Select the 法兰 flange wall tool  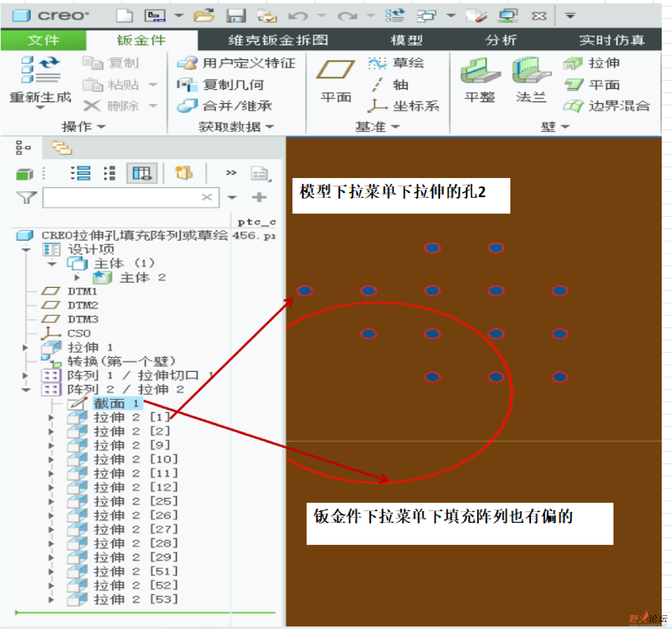click(x=531, y=80)
